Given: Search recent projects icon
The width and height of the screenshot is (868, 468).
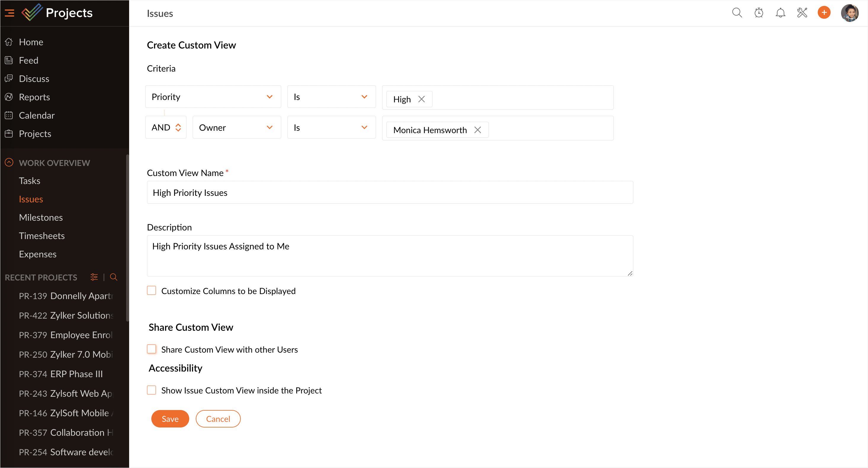Looking at the screenshot, I should [x=113, y=277].
